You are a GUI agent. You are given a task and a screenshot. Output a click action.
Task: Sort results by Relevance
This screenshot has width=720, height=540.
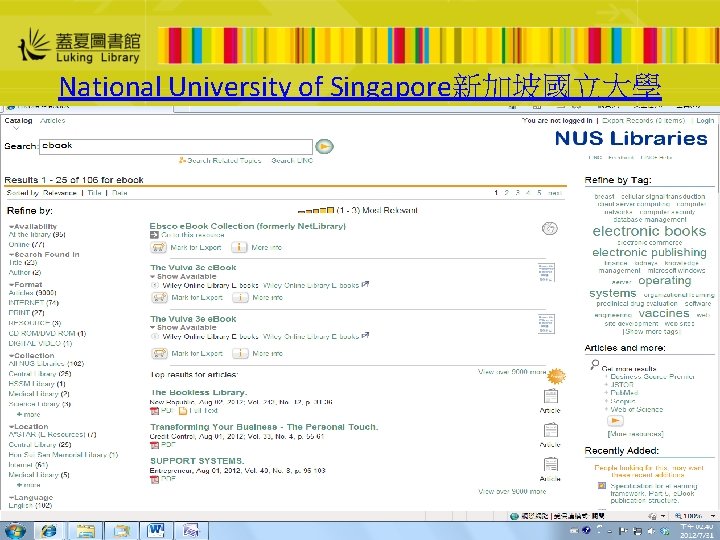pos(60,193)
